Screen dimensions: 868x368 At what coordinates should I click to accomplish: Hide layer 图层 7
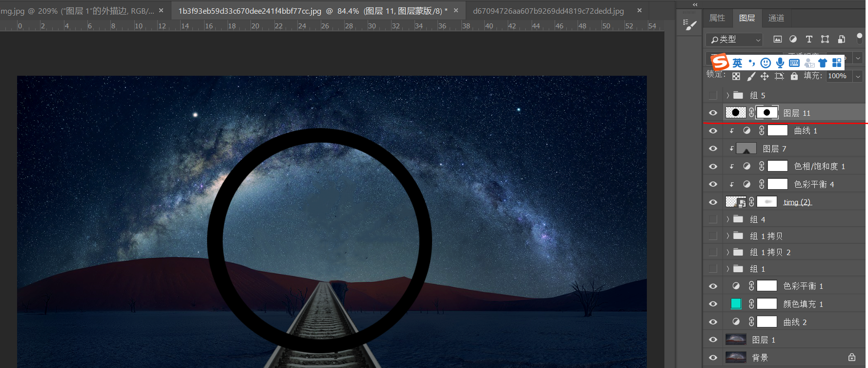tap(713, 149)
